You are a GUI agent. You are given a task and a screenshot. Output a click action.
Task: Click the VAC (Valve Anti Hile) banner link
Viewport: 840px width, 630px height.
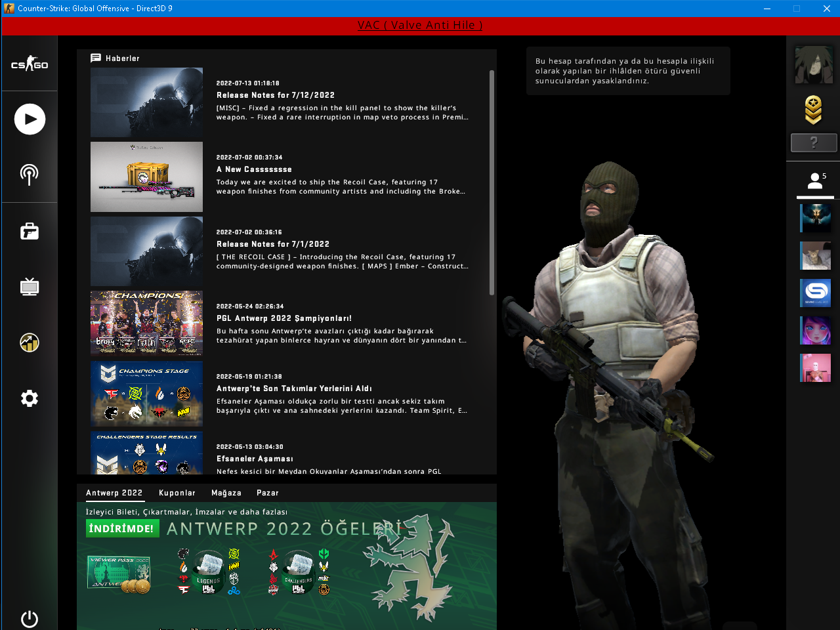[x=420, y=25]
